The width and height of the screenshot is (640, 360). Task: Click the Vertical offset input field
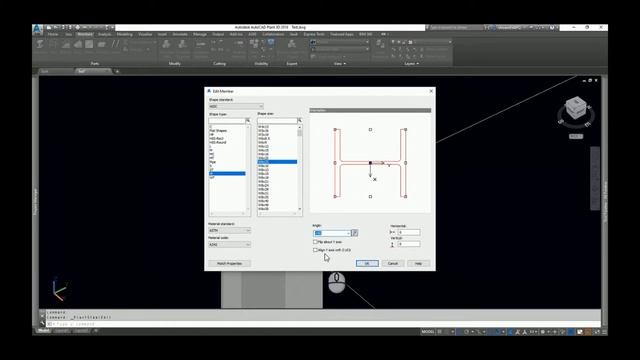click(x=409, y=244)
